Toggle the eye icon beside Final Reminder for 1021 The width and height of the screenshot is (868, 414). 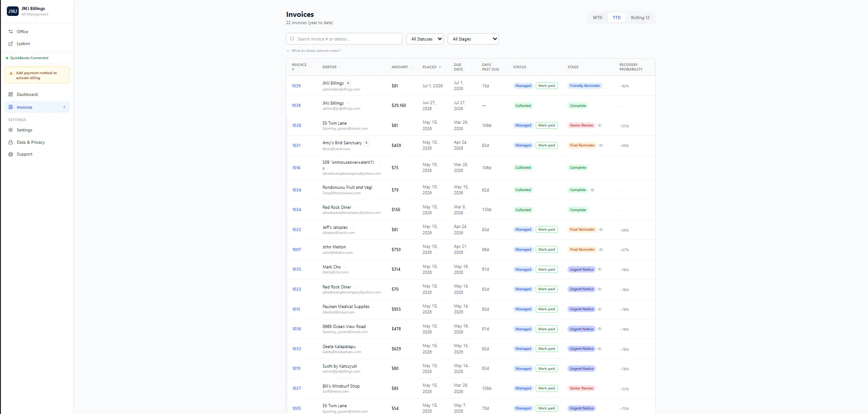(x=601, y=146)
